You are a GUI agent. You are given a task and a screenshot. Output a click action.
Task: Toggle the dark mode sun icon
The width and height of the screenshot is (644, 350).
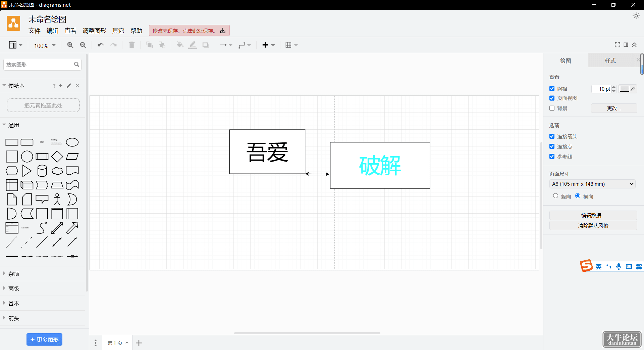(x=636, y=16)
